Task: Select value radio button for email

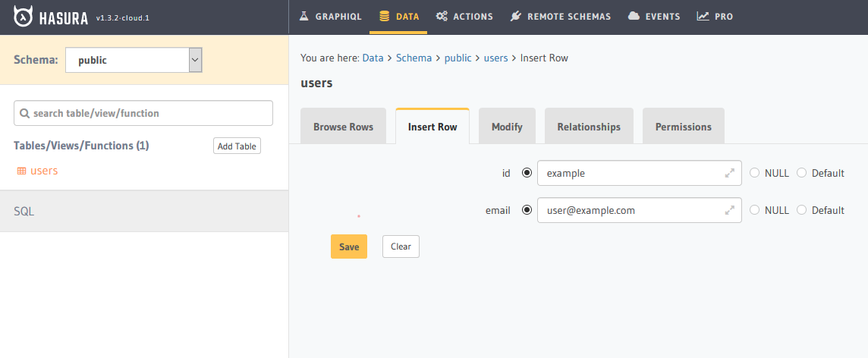Action: click(527, 210)
